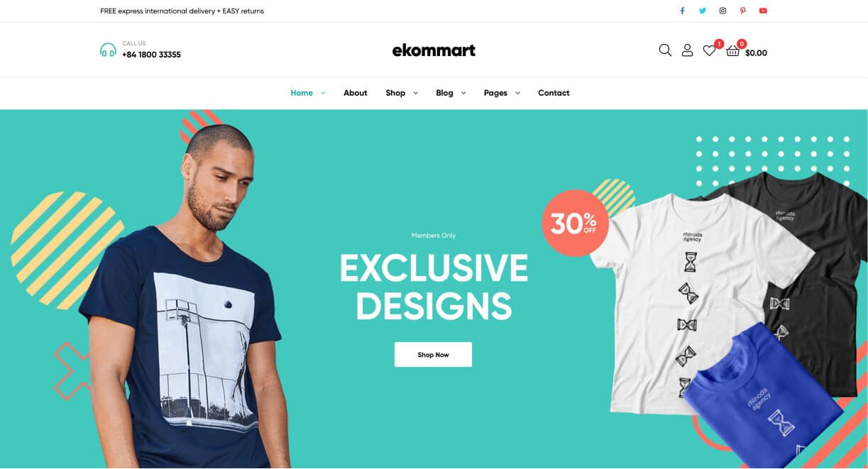Open the Pinterest social icon
868x469 pixels.
(x=743, y=11)
